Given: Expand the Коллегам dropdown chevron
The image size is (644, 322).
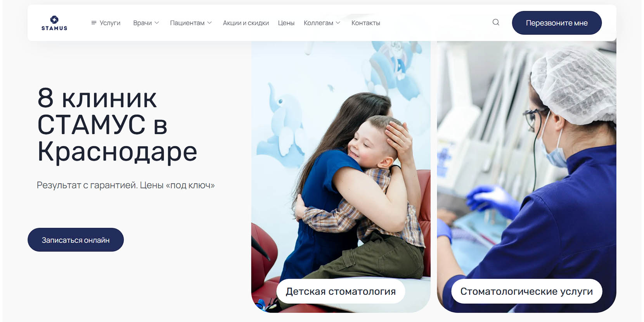Looking at the screenshot, I should [x=338, y=23].
